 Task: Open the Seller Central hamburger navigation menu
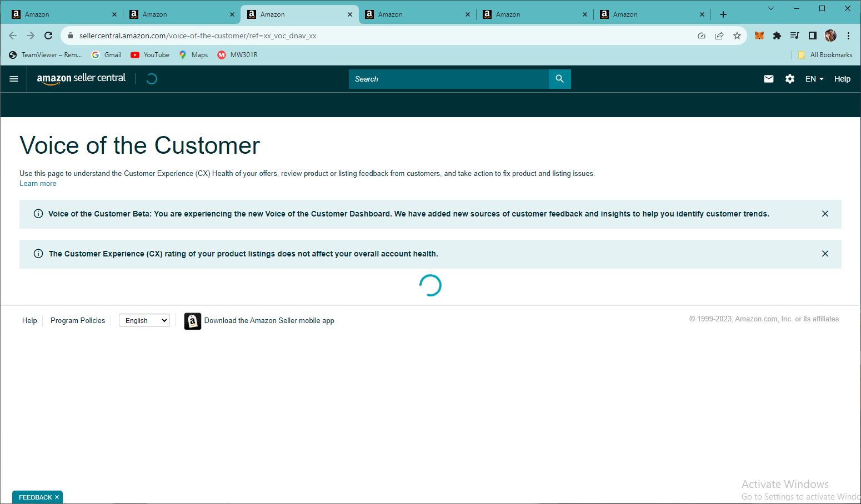[x=14, y=79]
